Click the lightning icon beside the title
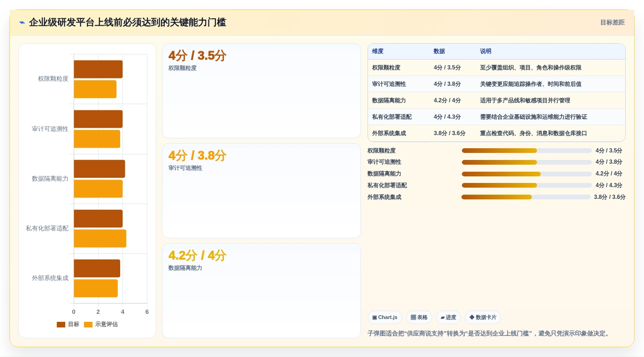The height and width of the screenshot is (357, 644). (x=22, y=23)
